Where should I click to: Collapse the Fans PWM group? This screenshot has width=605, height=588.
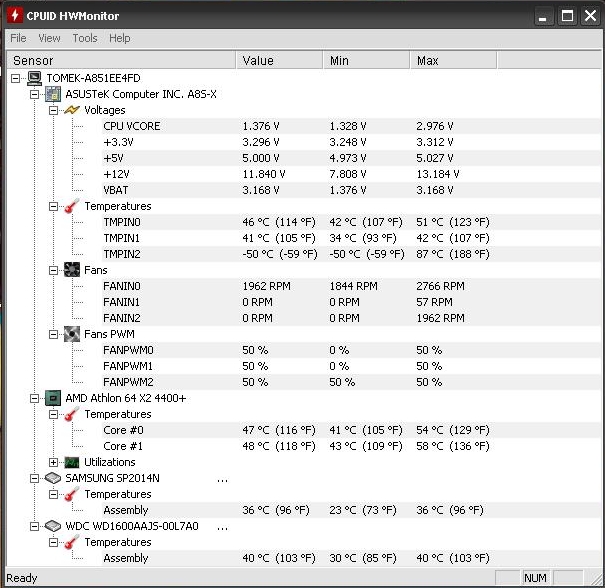point(53,335)
